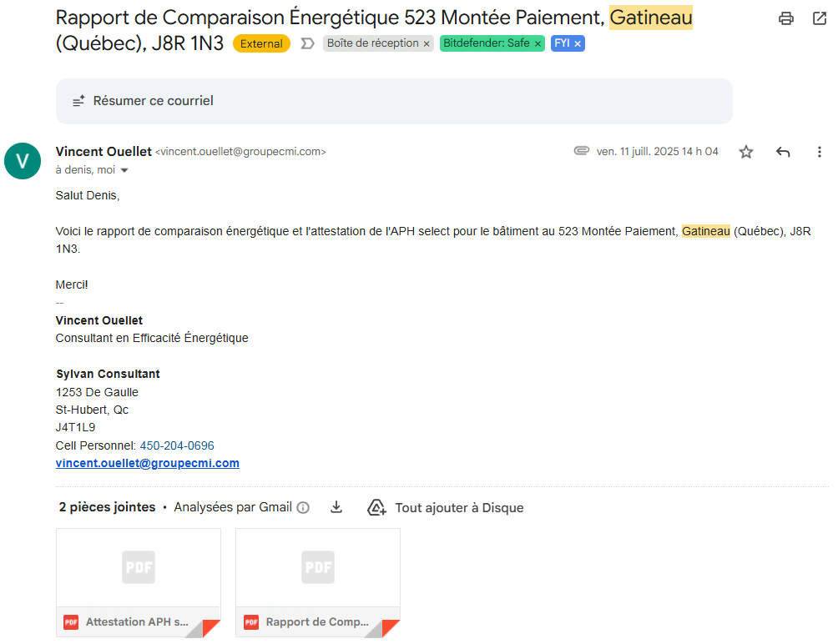Show info about Analysées par Gmail
Screen dimensions: 838x644
pos(303,507)
